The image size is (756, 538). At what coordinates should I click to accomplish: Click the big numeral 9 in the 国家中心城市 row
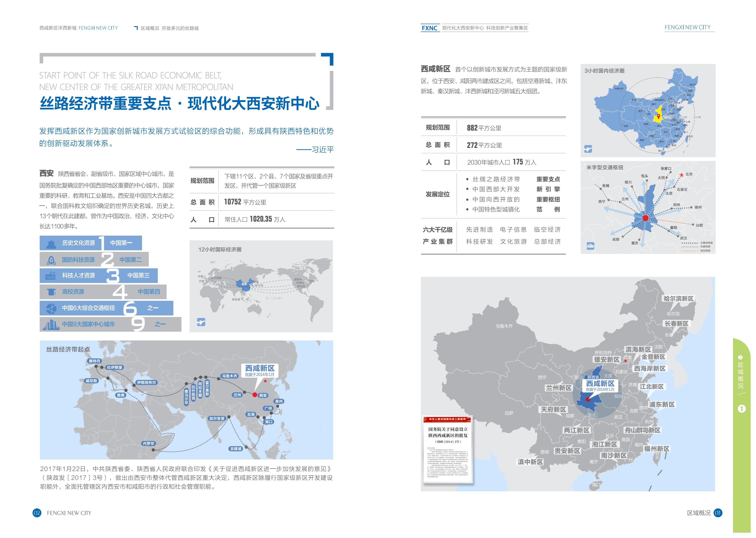click(138, 324)
